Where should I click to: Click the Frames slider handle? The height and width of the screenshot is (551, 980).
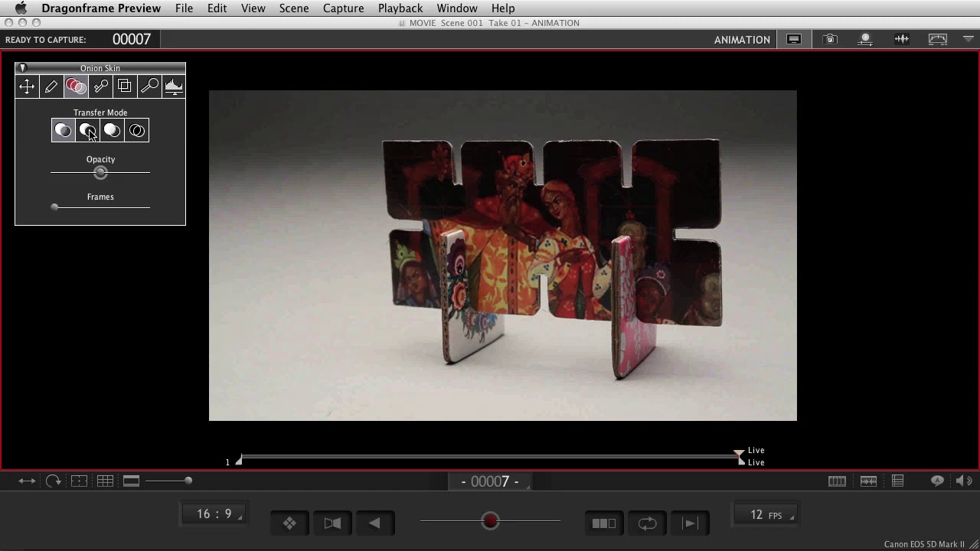54,207
